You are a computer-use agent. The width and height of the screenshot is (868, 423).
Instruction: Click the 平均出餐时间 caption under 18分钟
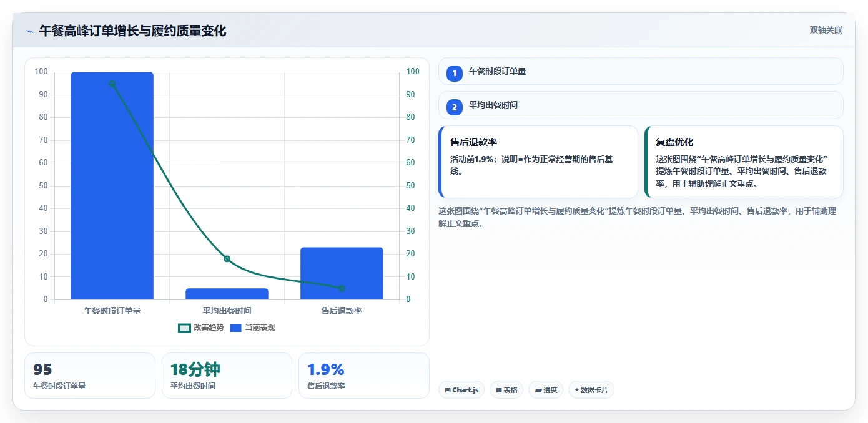coord(192,386)
